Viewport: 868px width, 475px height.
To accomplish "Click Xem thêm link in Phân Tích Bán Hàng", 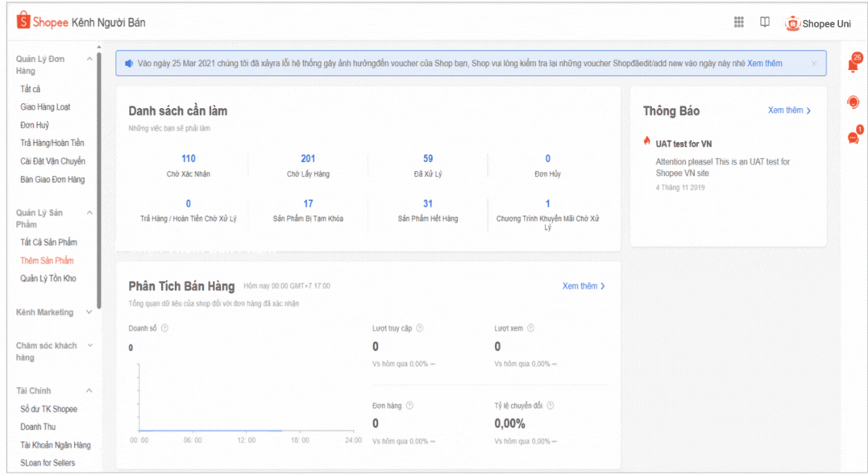I will pos(584,286).
